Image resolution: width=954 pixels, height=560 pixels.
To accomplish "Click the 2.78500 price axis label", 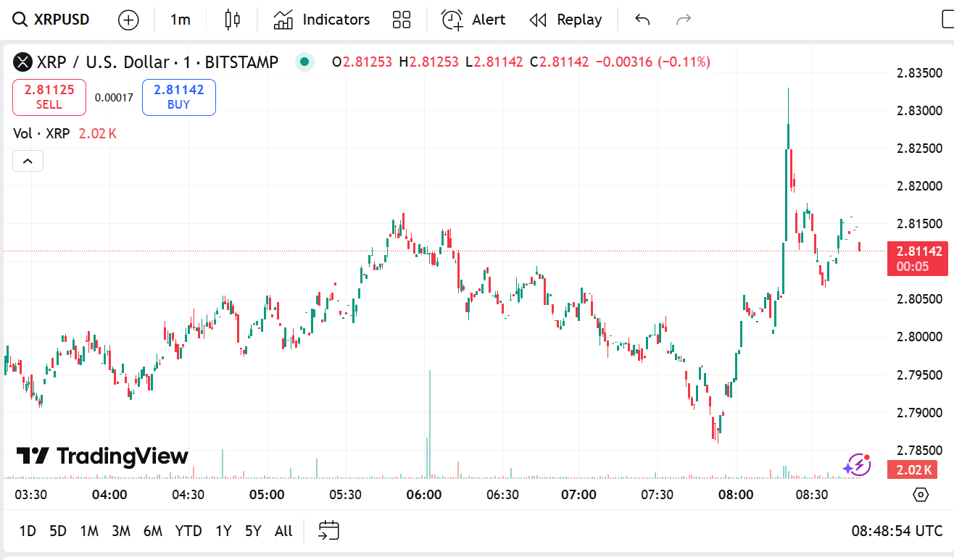I will tap(919, 450).
